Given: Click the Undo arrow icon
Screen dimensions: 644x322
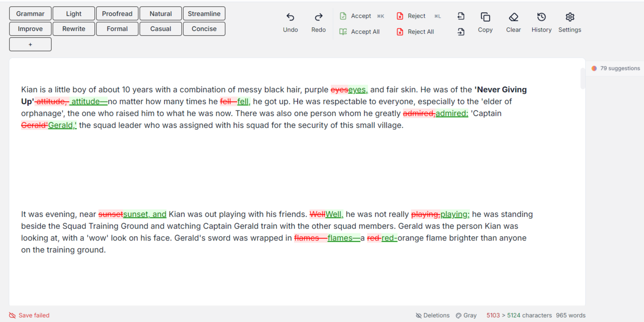Looking at the screenshot, I should point(290,17).
